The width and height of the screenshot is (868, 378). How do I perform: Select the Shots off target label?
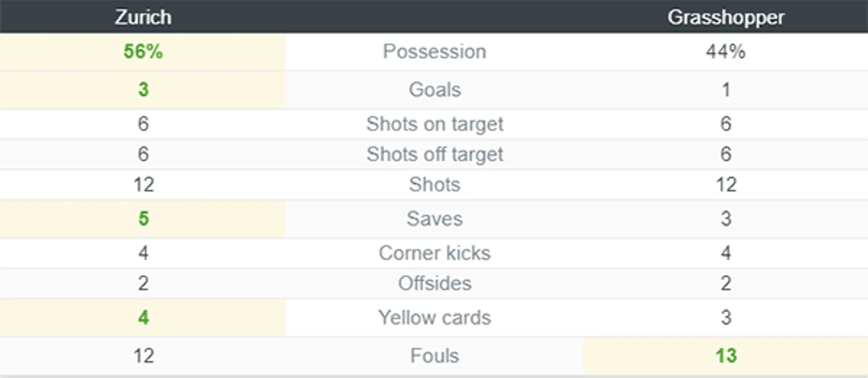point(435,154)
